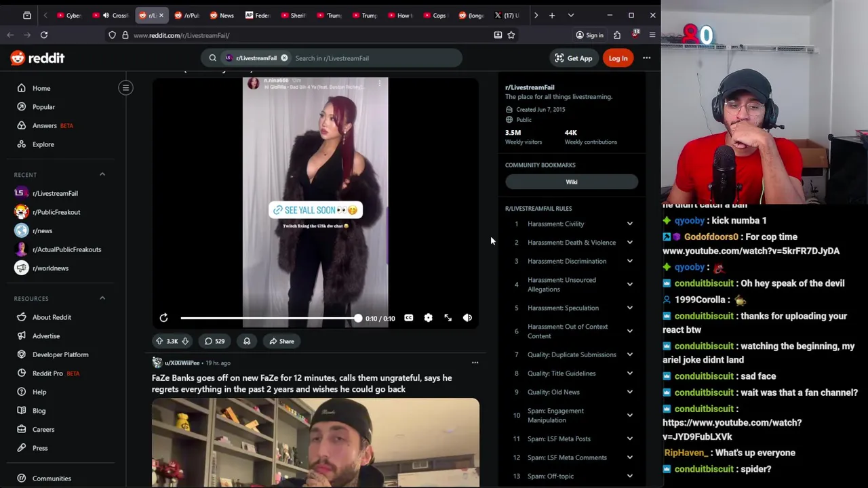
Task: Collapse the RESOURCES section
Action: [x=102, y=298]
